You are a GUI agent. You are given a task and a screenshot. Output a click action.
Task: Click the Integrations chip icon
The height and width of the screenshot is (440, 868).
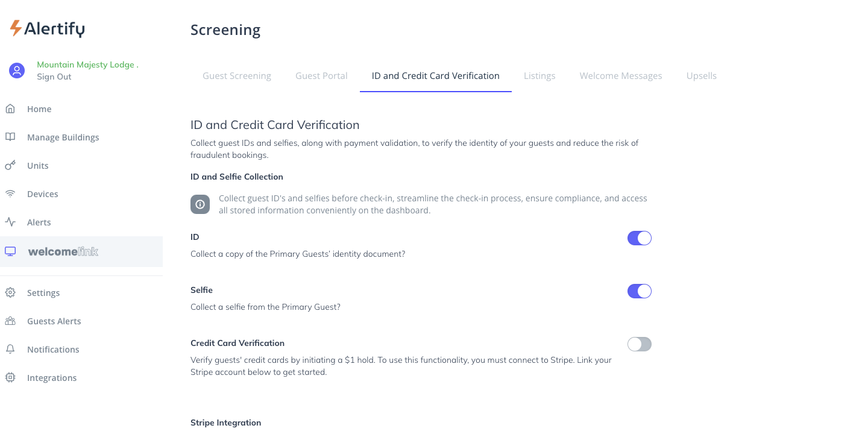[x=10, y=377]
